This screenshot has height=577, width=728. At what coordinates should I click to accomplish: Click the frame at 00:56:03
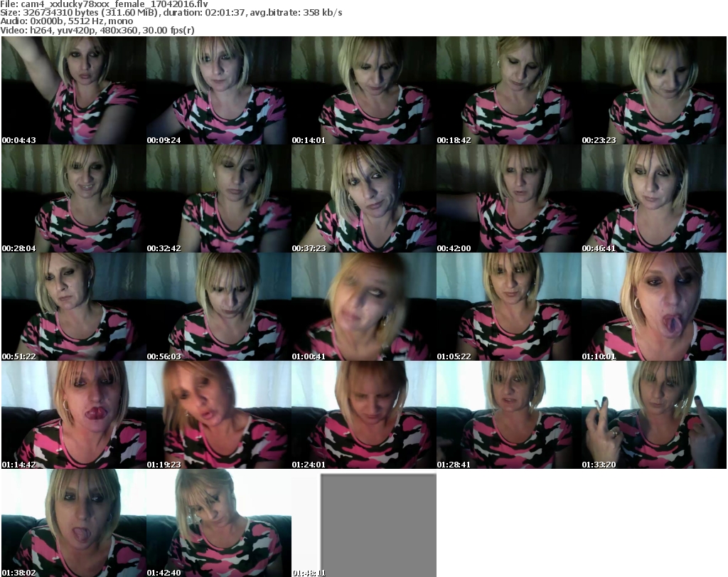click(219, 307)
